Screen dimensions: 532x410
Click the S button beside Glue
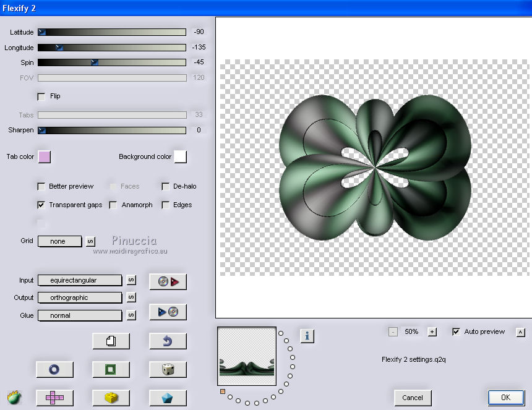pyautogui.click(x=131, y=315)
